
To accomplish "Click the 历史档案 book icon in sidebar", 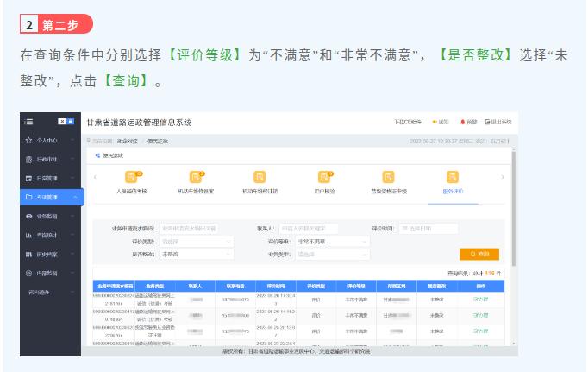I will pos(28,255).
